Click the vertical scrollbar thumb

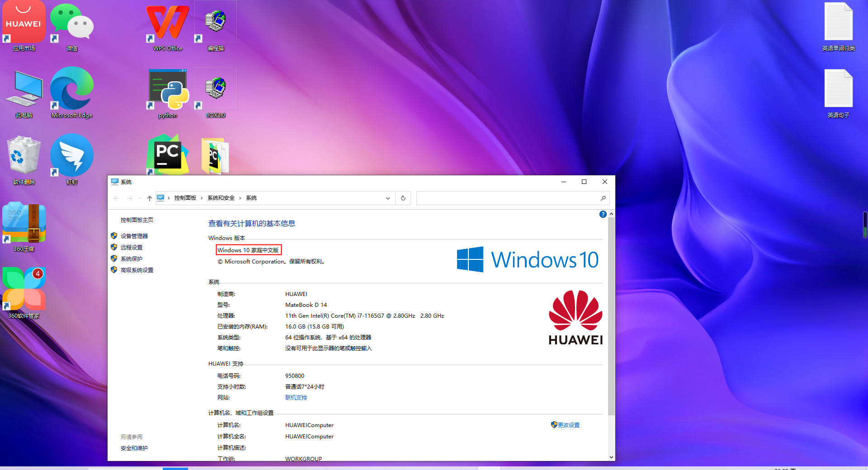(x=611, y=316)
